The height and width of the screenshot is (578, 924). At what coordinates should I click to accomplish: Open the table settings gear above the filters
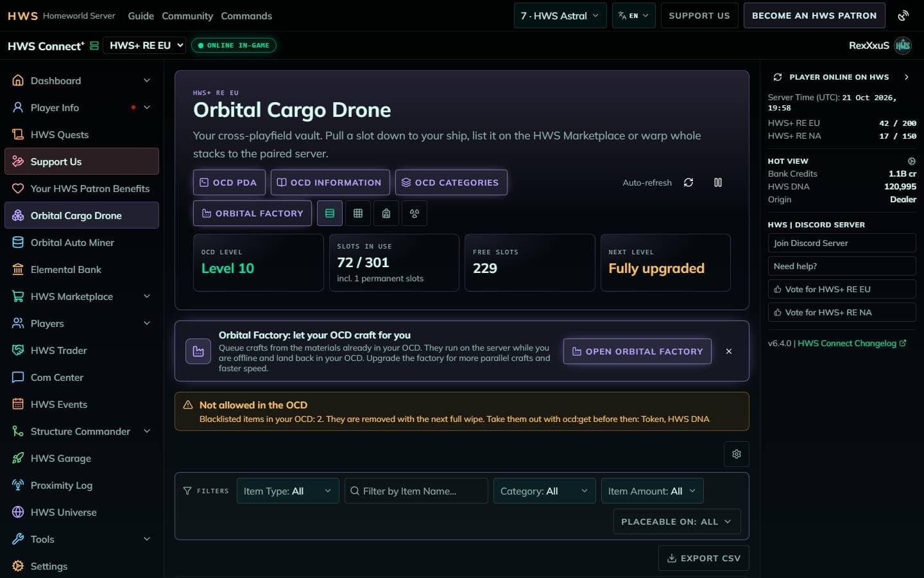pyautogui.click(x=737, y=454)
